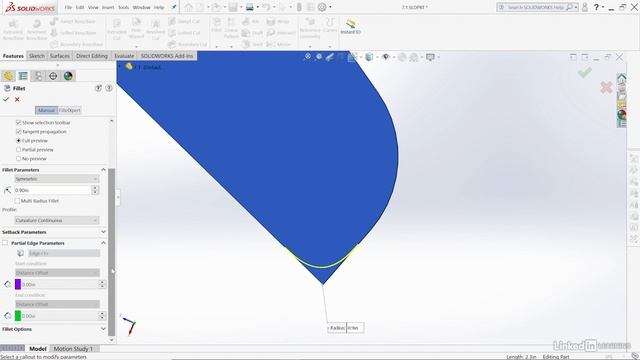This screenshot has height=360, width=640.
Task: Click the purple start offset color swatch
Action: (x=18, y=284)
